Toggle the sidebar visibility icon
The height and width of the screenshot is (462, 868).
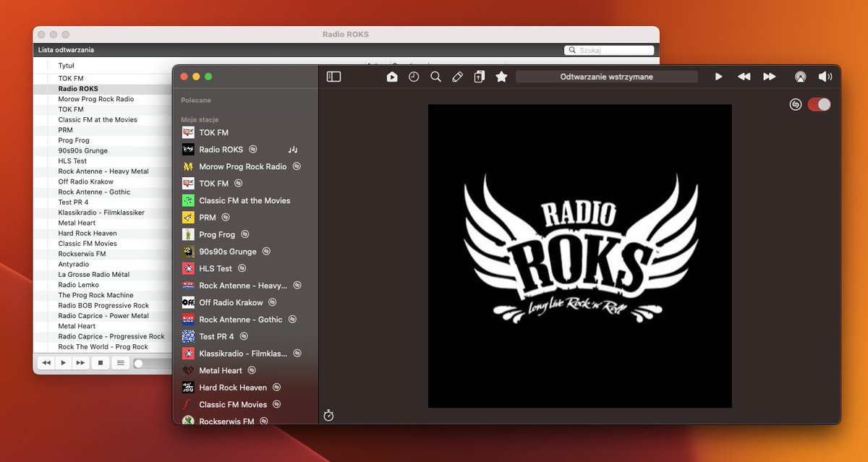click(333, 77)
